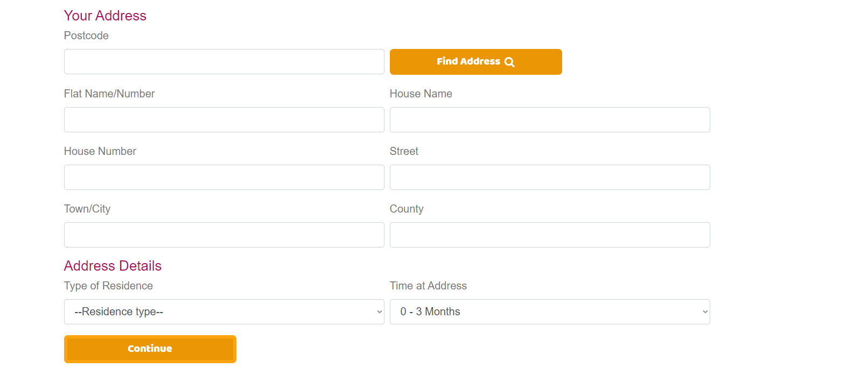Click the Time at Address chevron arrow
The height and width of the screenshot is (368, 868).
click(x=703, y=312)
